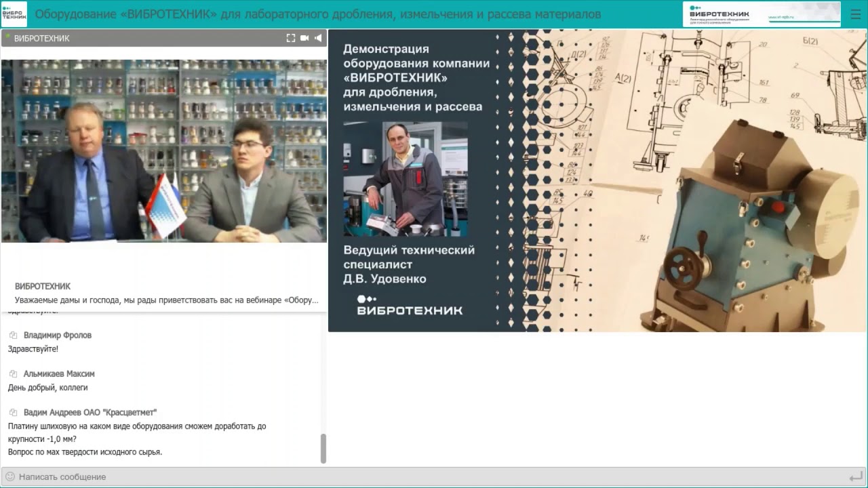Image resolution: width=868 pixels, height=488 pixels.
Task: Click the Vibrotechnik logo at top left
Action: 14,14
